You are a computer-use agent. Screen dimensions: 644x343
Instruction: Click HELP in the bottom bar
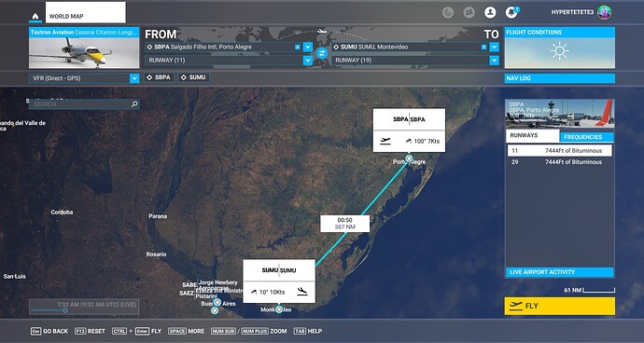308,331
